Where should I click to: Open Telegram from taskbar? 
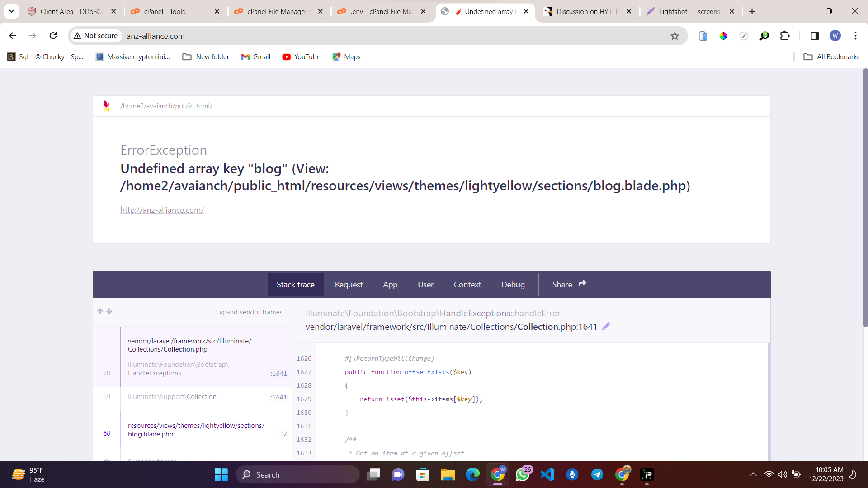(597, 474)
